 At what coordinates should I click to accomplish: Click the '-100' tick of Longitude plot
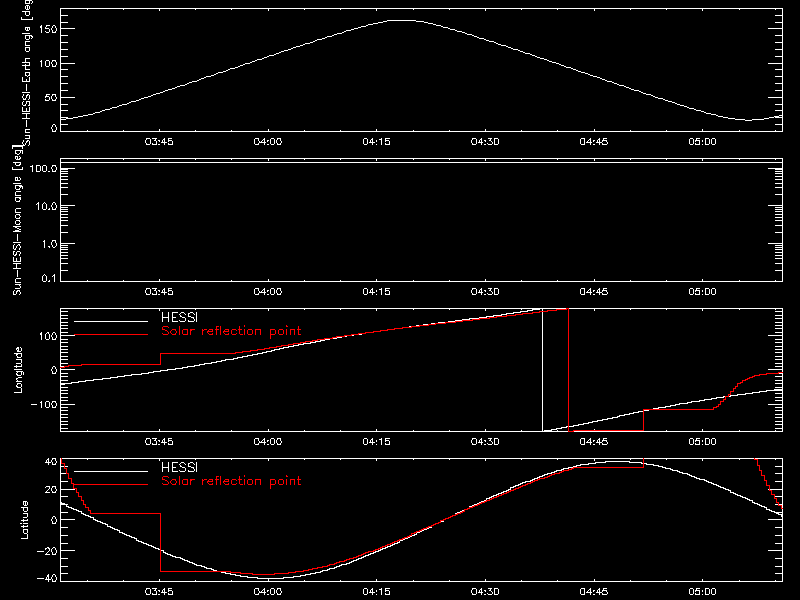point(44,404)
